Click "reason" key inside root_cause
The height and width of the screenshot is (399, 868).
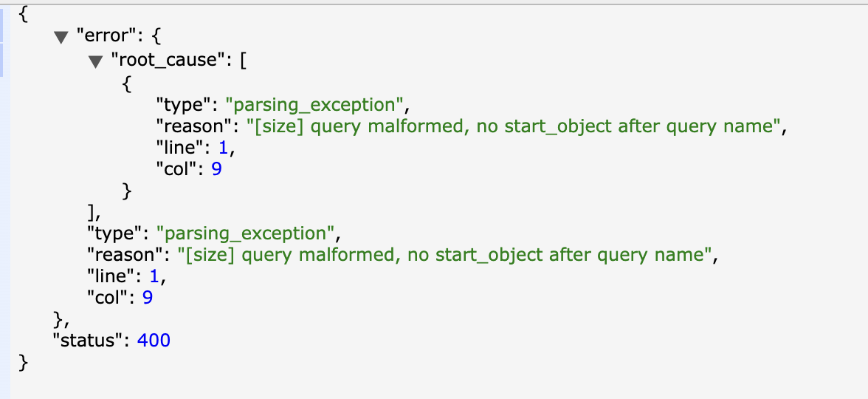pos(193,126)
